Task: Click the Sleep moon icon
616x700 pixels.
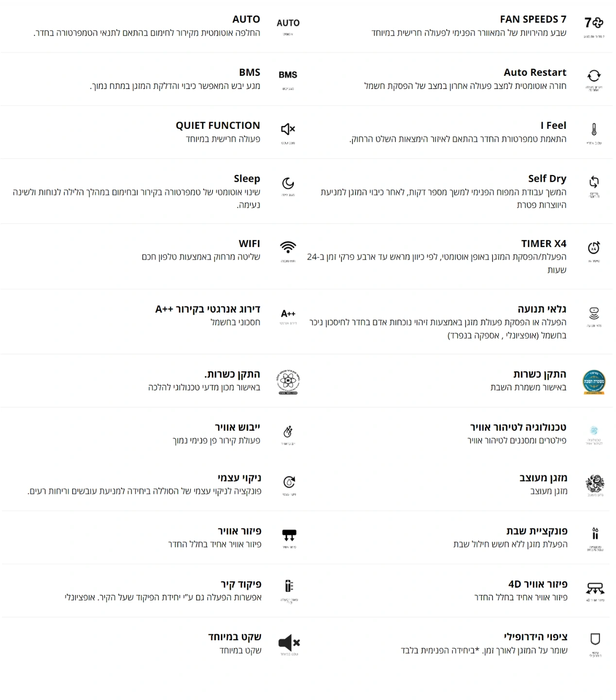Action: pos(288,183)
